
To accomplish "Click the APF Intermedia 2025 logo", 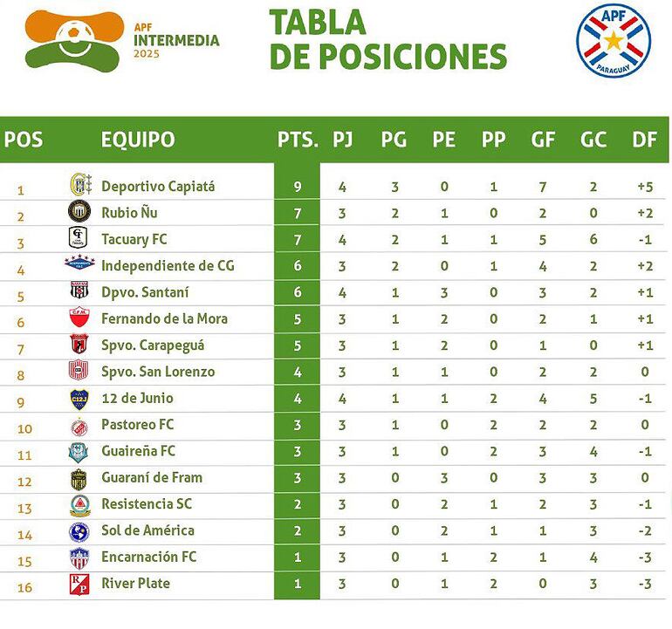I will 122,38.
